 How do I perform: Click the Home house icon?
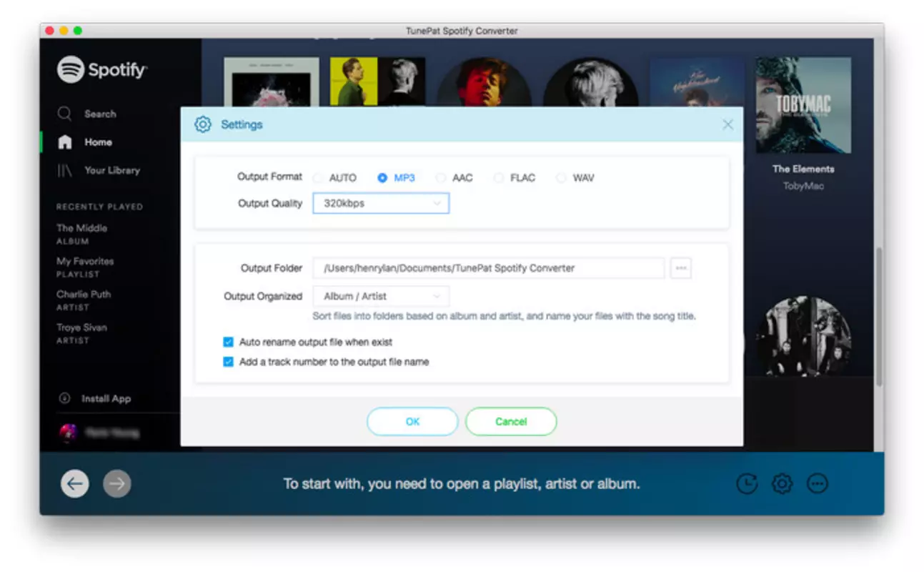[x=64, y=142]
